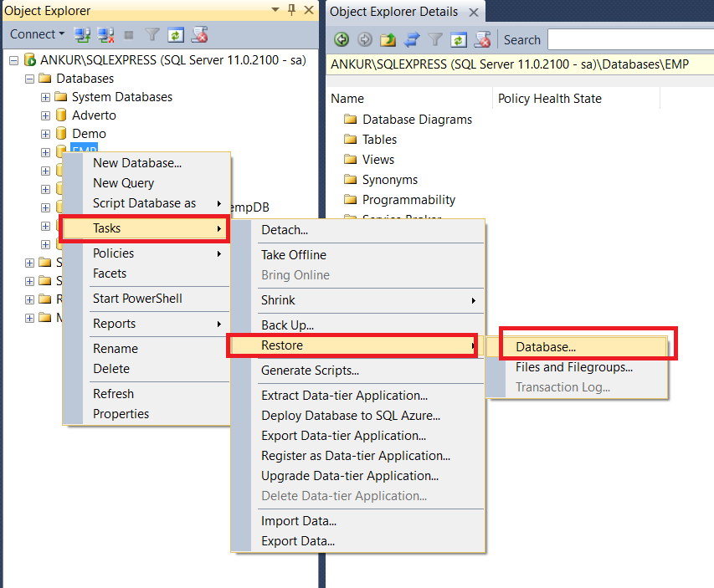Collapse the ANKUR\SQLEXPRESS server node
714x588 pixels.
point(13,60)
